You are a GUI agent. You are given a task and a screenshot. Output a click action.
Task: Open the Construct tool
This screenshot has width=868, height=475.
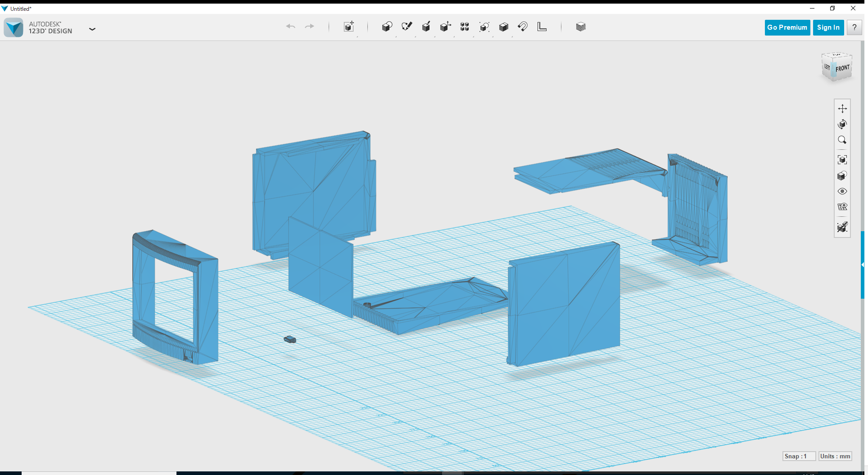[426, 27]
